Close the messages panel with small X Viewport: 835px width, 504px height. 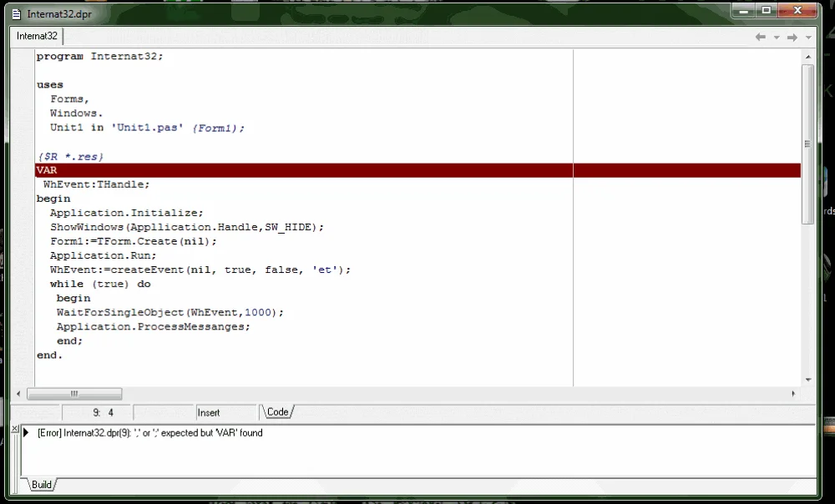click(x=15, y=428)
